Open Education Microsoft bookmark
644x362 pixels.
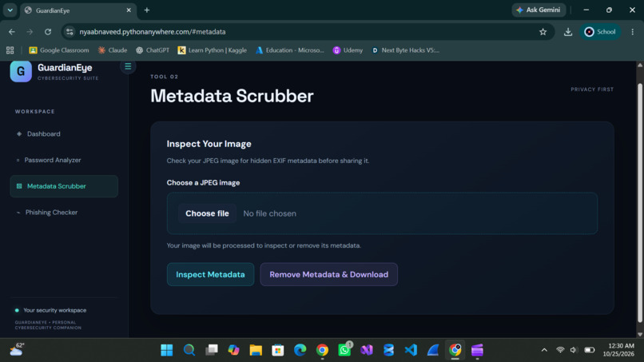click(290, 50)
